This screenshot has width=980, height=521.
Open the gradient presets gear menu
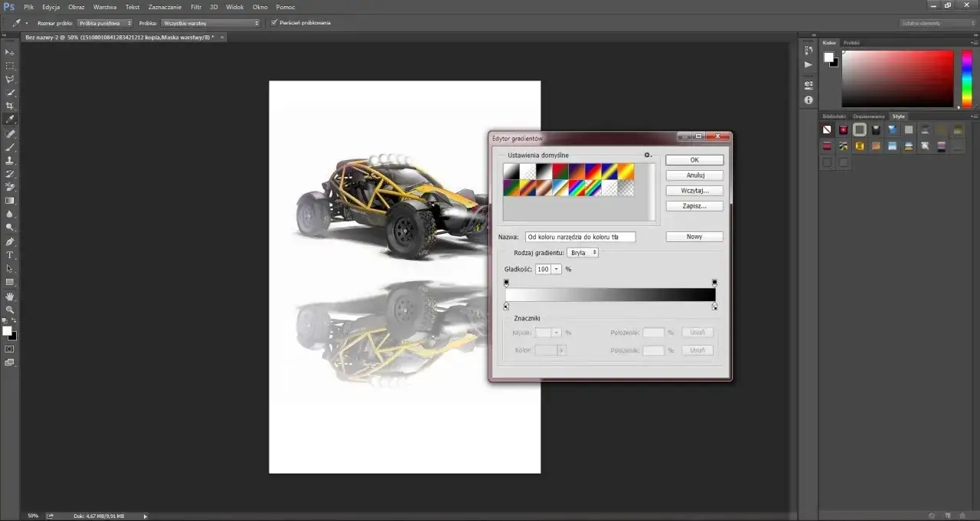coord(647,155)
